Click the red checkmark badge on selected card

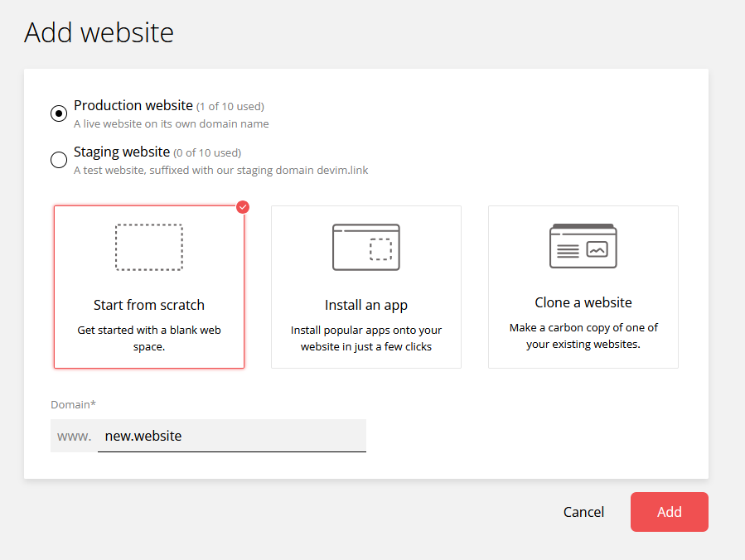243,207
